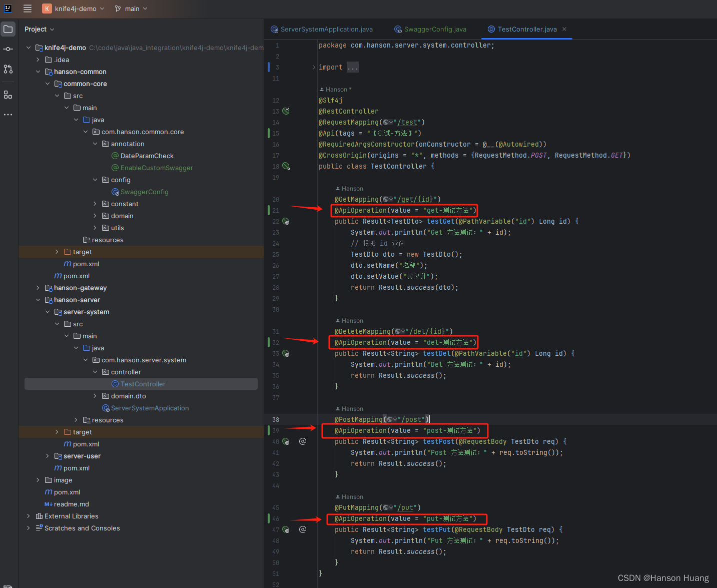Select readme.md file

click(67, 504)
